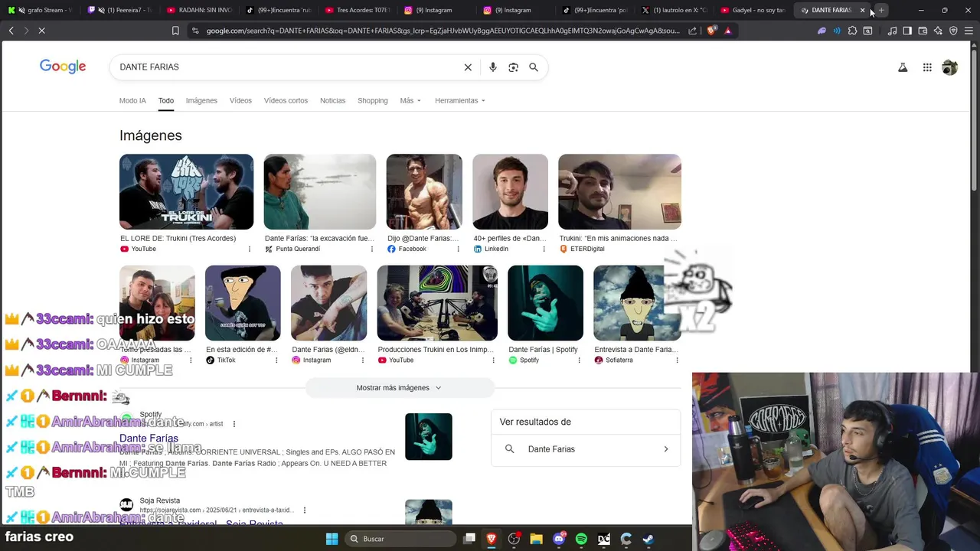980x551 pixels.
Task: Stop loading the page
Action: click(41, 31)
